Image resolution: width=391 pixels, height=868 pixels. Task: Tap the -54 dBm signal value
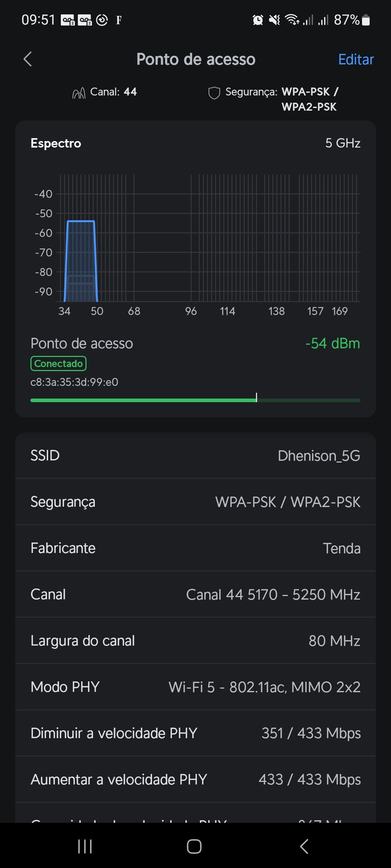tap(332, 344)
